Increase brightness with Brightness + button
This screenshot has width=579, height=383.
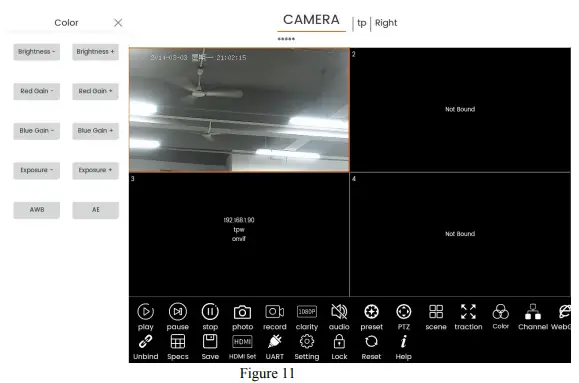pyautogui.click(x=95, y=52)
